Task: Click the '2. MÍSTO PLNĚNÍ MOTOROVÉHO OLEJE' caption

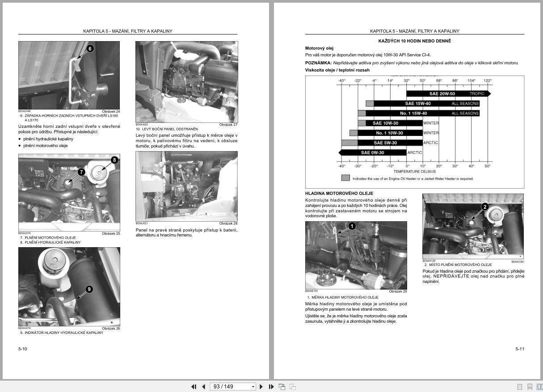Action: 458,265
